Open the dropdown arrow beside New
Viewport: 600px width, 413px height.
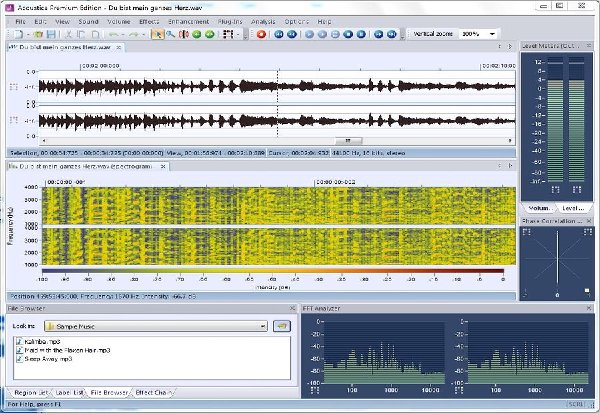point(28,35)
